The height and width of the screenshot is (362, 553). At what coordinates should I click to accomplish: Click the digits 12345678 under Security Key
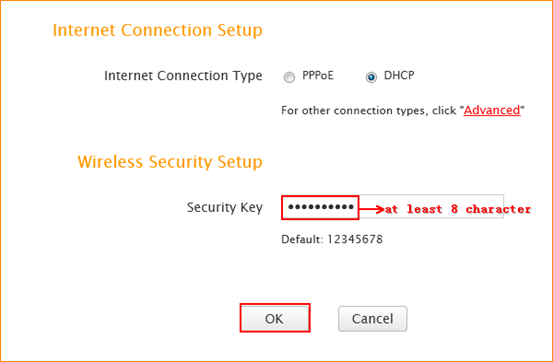[355, 239]
